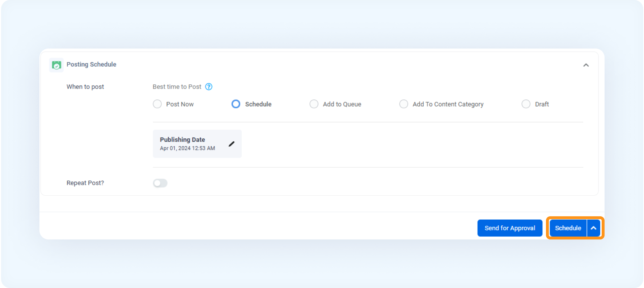Screen dimensions: 644x288
Task: Click the Draft label text
Action: coord(542,104)
